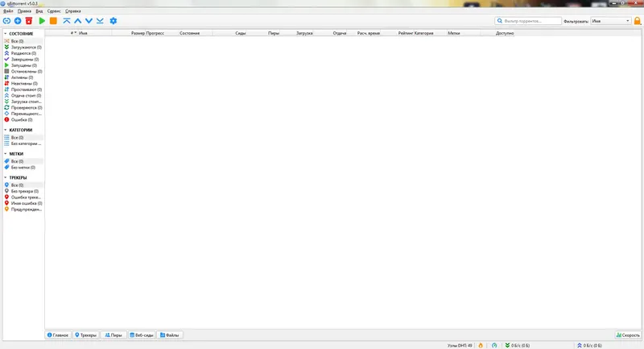This screenshot has width=644, height=349.
Task: Click the add torrent link icon
Action: coord(6,21)
